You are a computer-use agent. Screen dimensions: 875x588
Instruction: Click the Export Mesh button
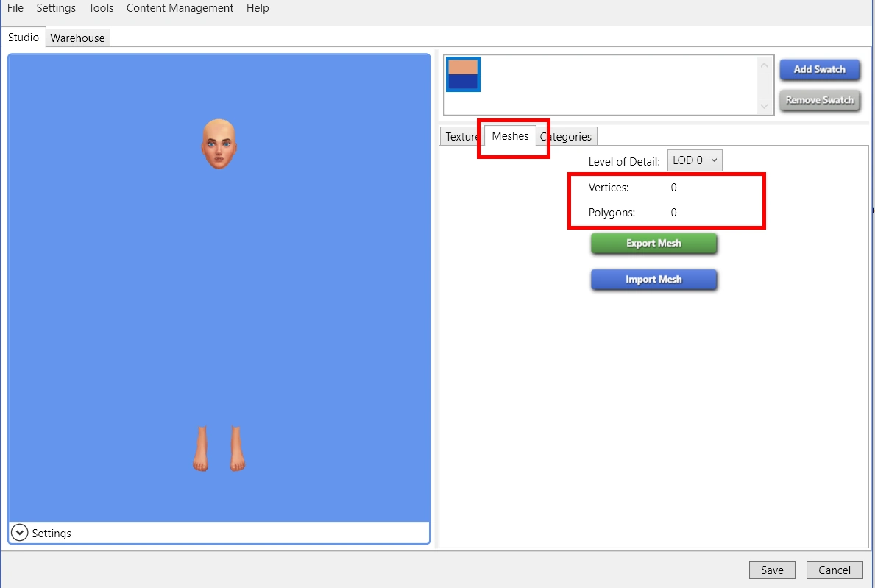[x=653, y=244]
